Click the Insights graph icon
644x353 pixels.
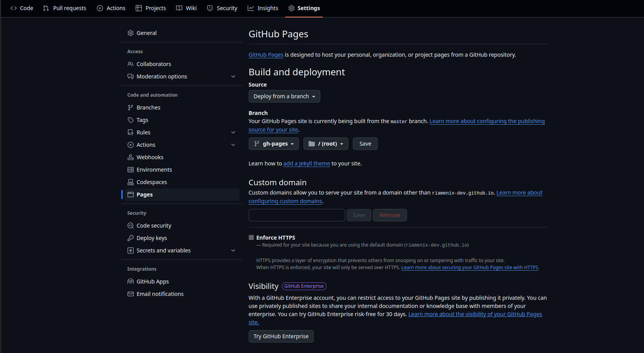point(251,8)
